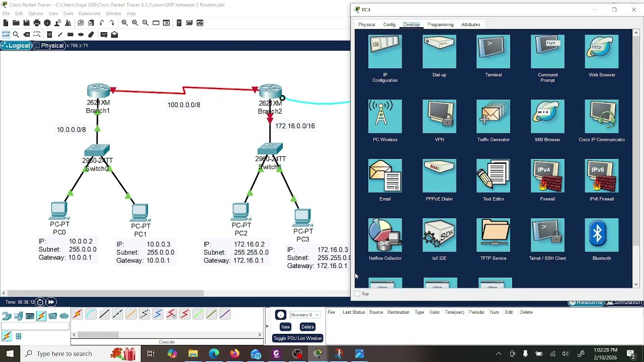The image size is (644, 362).
Task: Open the Physical tab in PC4
Action: [x=366, y=25]
